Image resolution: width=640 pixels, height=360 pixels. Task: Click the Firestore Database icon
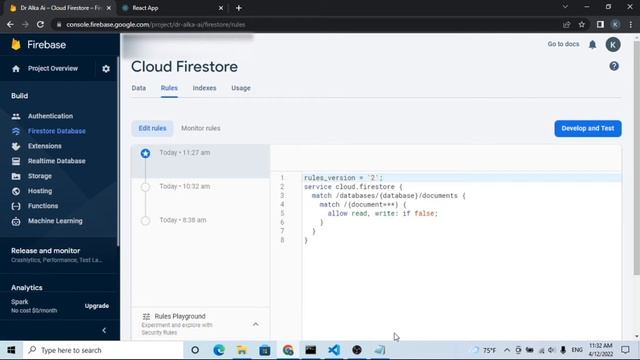[16, 131]
